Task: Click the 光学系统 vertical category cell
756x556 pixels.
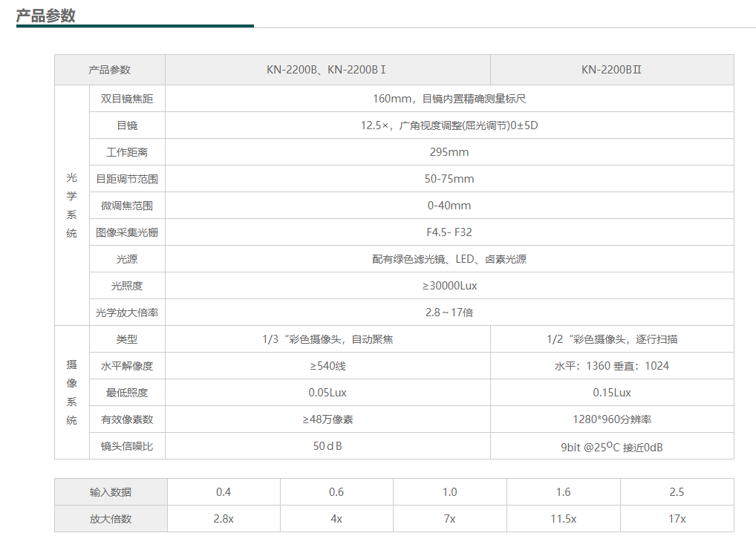Action: (72, 206)
